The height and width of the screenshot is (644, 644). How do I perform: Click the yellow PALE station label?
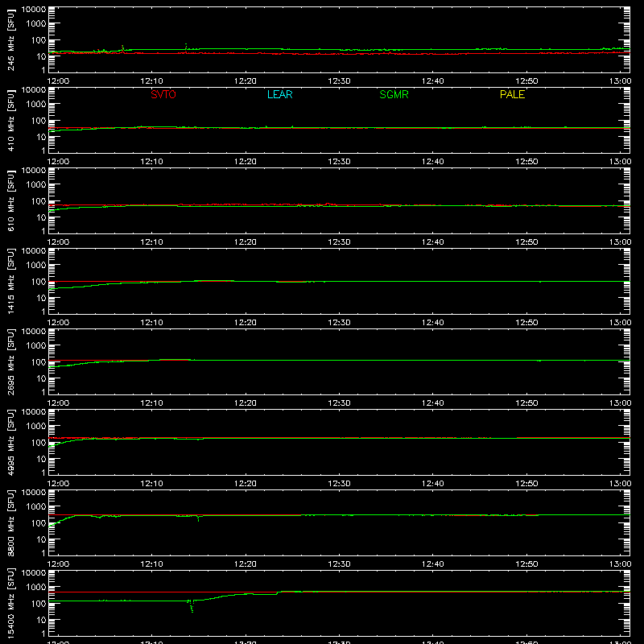click(512, 94)
